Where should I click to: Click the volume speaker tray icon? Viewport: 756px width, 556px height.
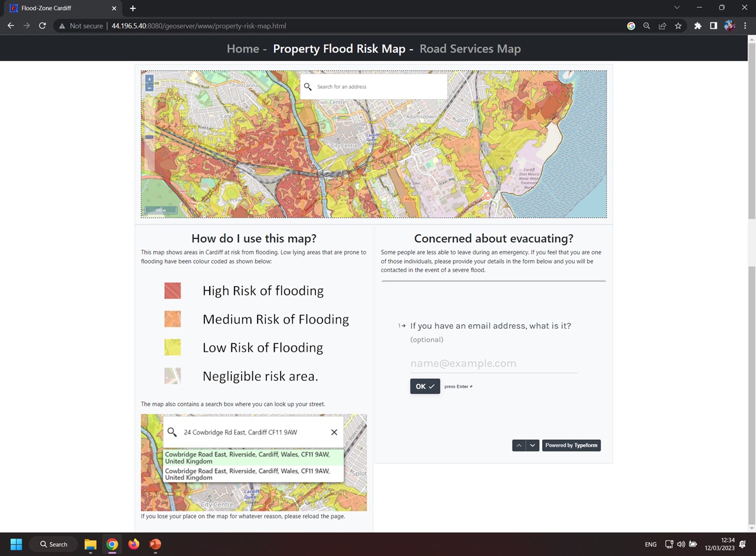click(681, 544)
